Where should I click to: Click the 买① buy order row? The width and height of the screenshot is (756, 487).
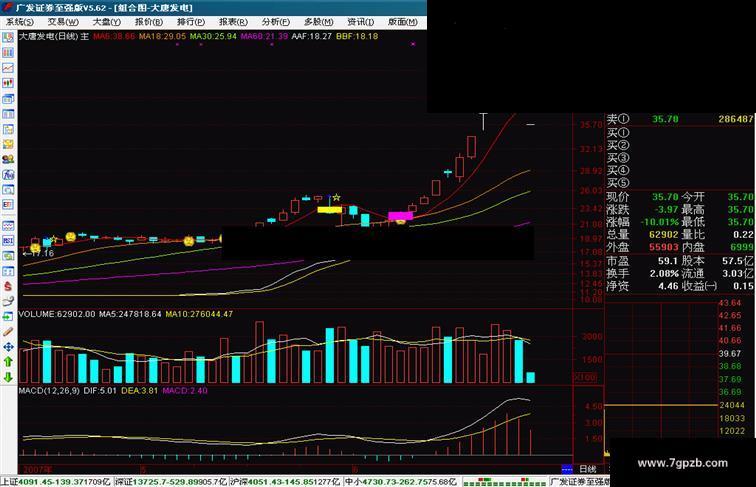[680, 133]
